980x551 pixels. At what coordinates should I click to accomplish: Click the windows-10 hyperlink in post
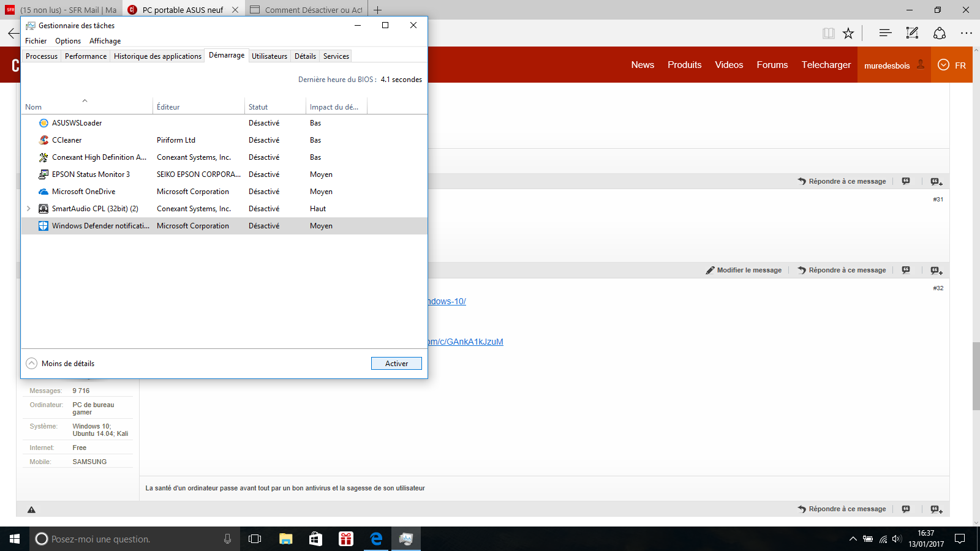(x=447, y=301)
